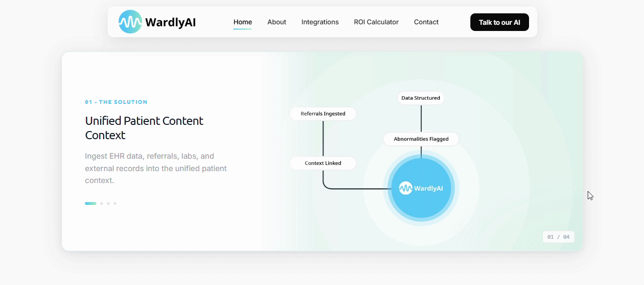
Task: Click the Data Structured node
Action: tap(421, 98)
